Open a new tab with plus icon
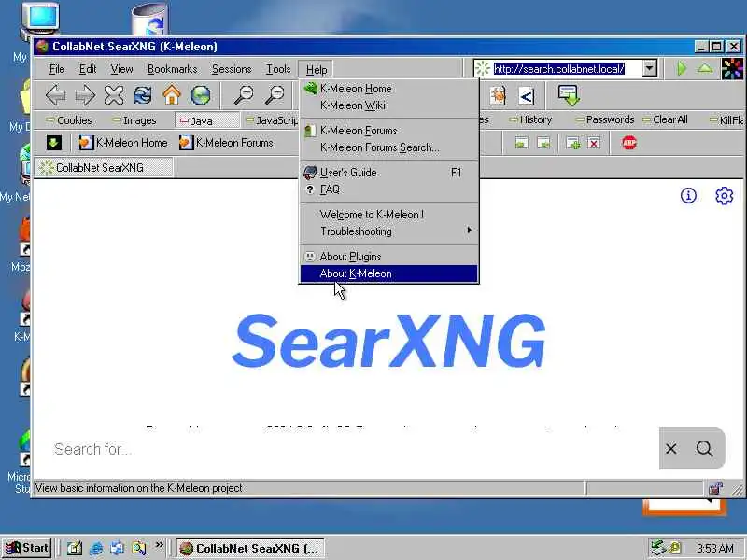The image size is (747, 560). pos(573,143)
